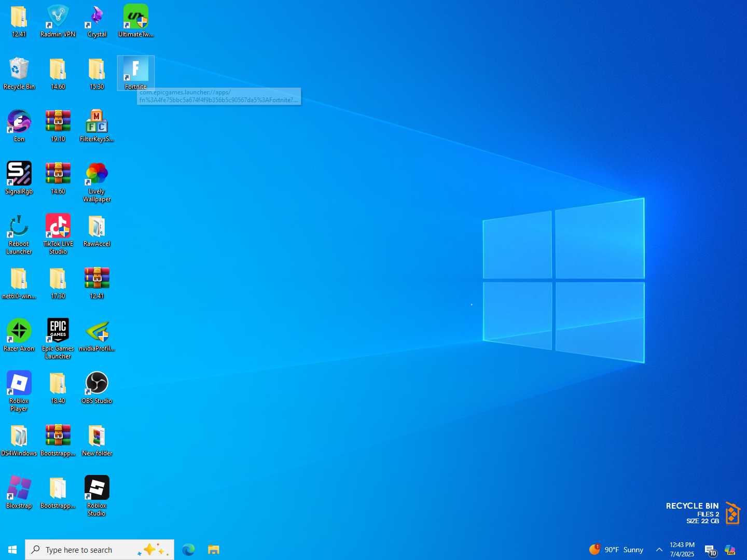Viewport: 747px width, 560px height.
Task: Click the OBS Studio shortcut
Action: [97, 388]
